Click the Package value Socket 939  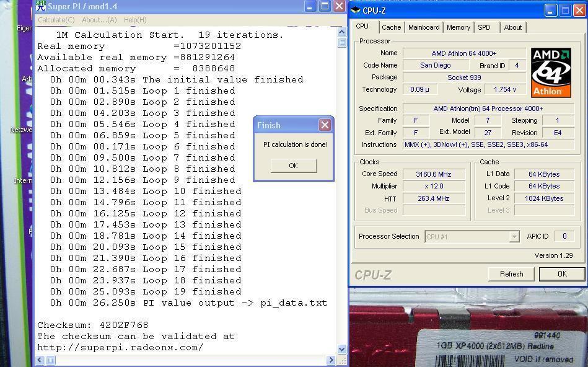tap(464, 77)
